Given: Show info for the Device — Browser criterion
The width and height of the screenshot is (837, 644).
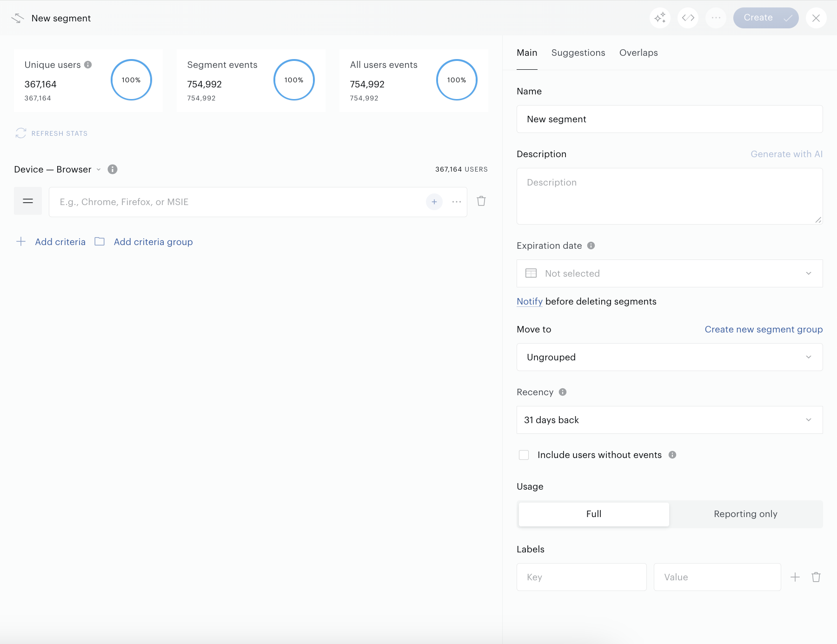Looking at the screenshot, I should 113,169.
